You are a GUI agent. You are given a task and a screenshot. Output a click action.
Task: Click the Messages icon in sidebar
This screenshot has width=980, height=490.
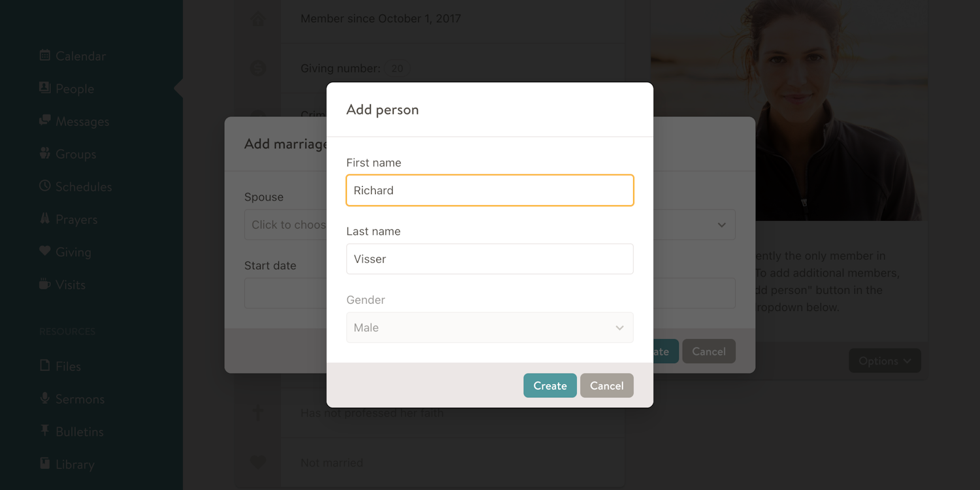click(x=44, y=121)
